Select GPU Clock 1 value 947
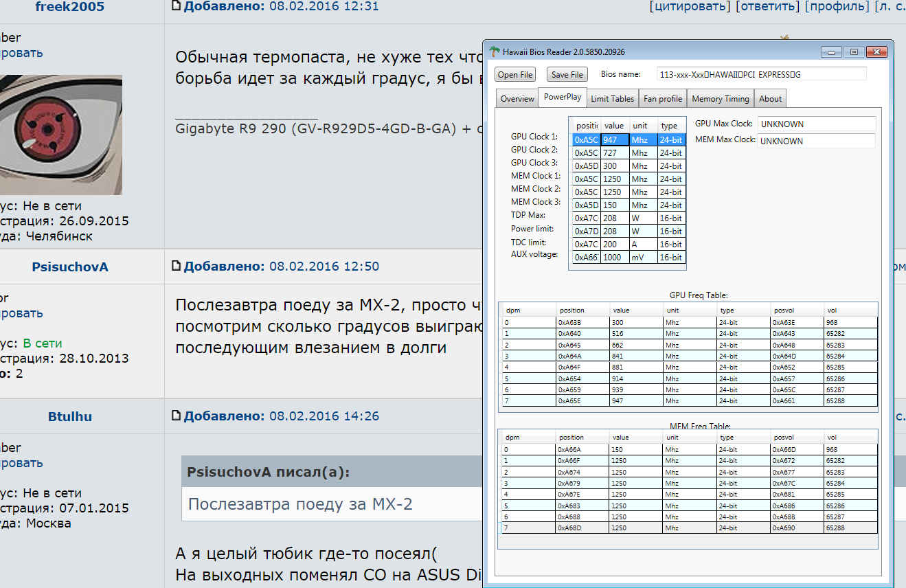Screen dimensions: 906x588 615,139
